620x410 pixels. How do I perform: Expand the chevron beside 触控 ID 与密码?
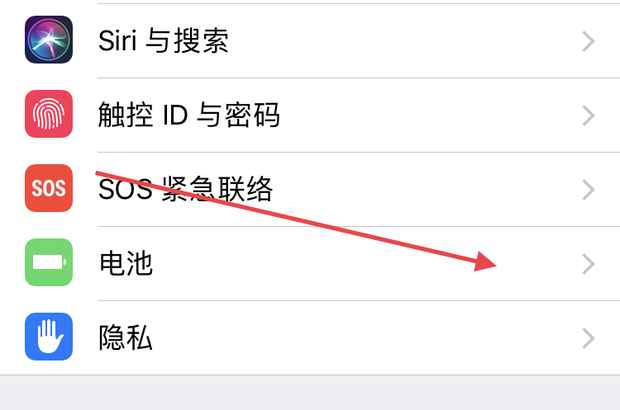(x=589, y=115)
